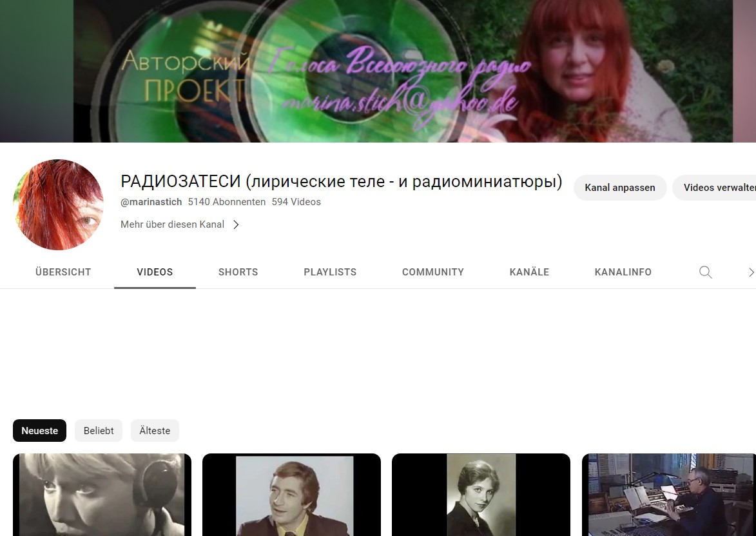
Task: Switch to the SHORTS tab
Action: point(238,272)
